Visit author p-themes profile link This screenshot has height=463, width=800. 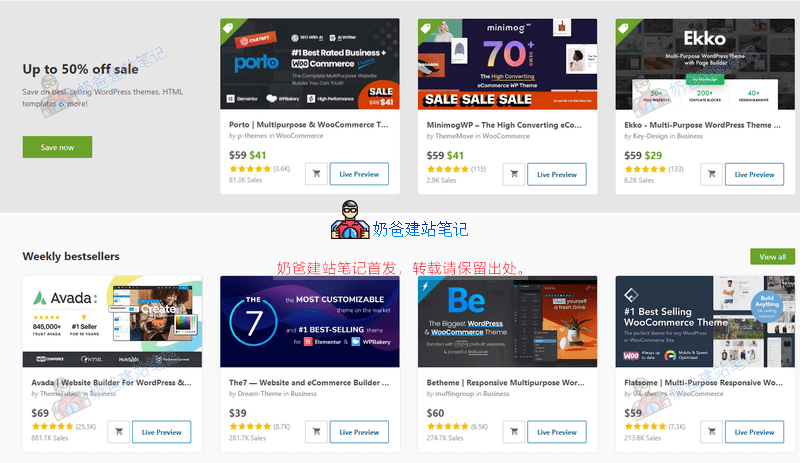(252, 136)
